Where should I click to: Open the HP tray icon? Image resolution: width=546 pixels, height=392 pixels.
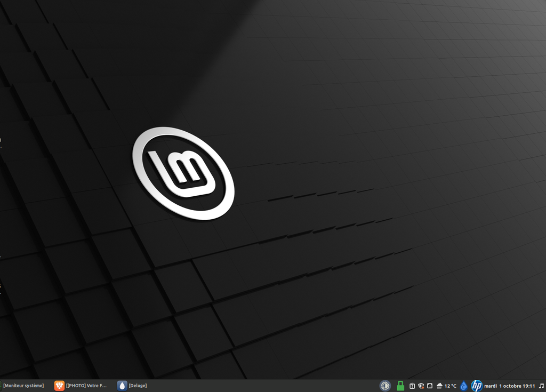point(477,386)
